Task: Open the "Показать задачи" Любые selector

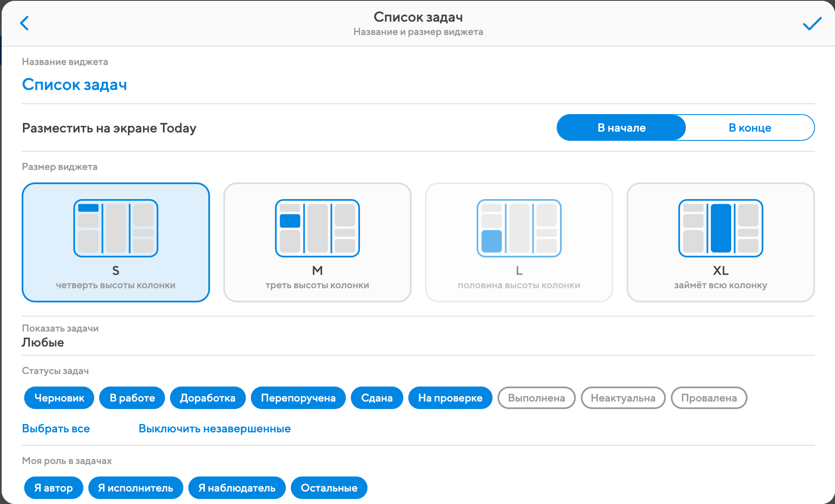Action: tap(43, 342)
